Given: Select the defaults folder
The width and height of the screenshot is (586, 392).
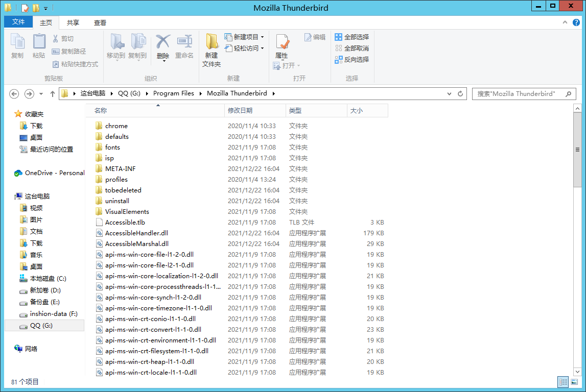Looking at the screenshot, I should [x=116, y=137].
